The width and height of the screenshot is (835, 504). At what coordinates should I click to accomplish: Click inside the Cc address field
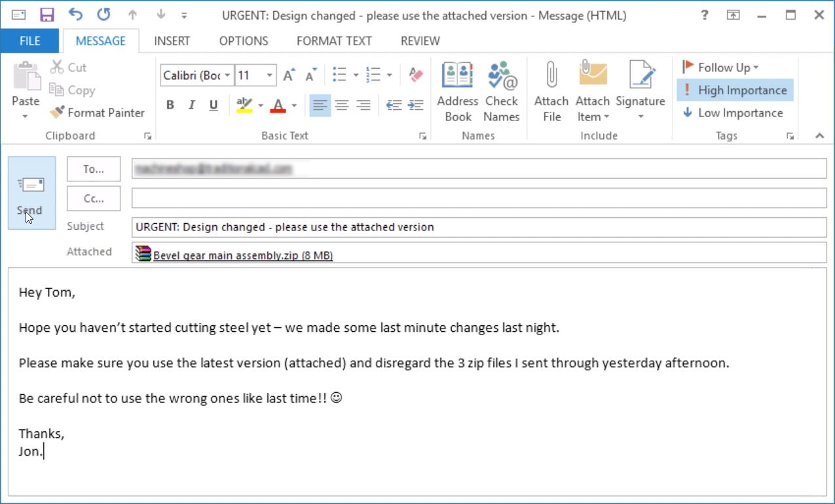click(478, 198)
